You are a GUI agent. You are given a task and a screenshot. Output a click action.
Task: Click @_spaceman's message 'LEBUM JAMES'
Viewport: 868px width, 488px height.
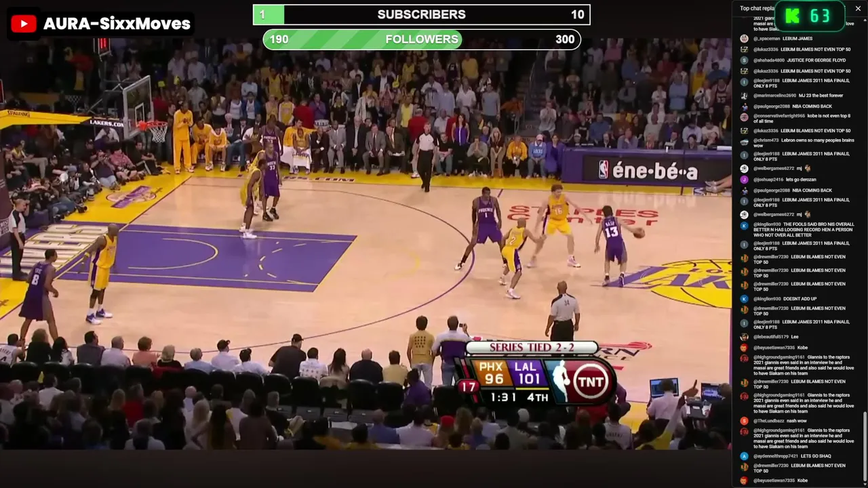pos(797,39)
